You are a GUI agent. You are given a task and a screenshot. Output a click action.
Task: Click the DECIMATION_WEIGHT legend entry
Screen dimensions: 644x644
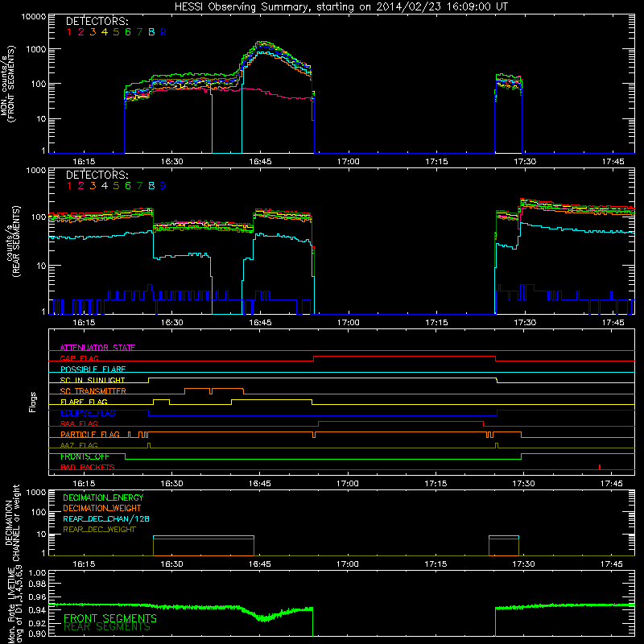point(102,509)
